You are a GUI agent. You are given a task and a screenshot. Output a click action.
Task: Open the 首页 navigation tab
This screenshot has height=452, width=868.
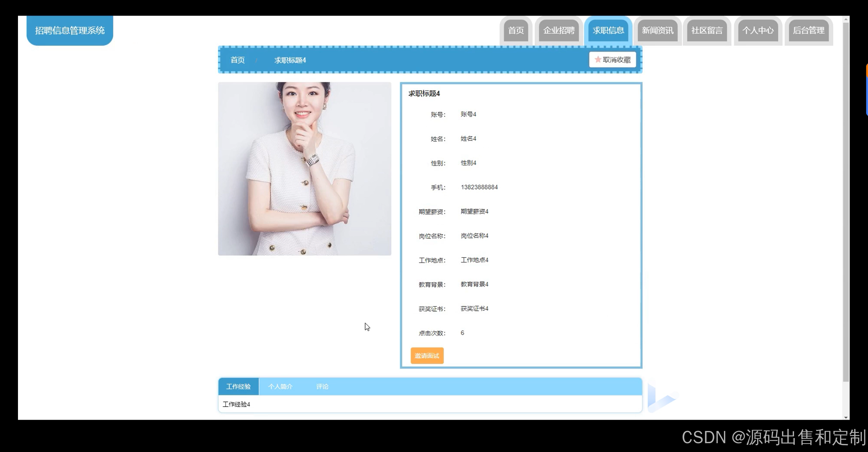point(516,31)
